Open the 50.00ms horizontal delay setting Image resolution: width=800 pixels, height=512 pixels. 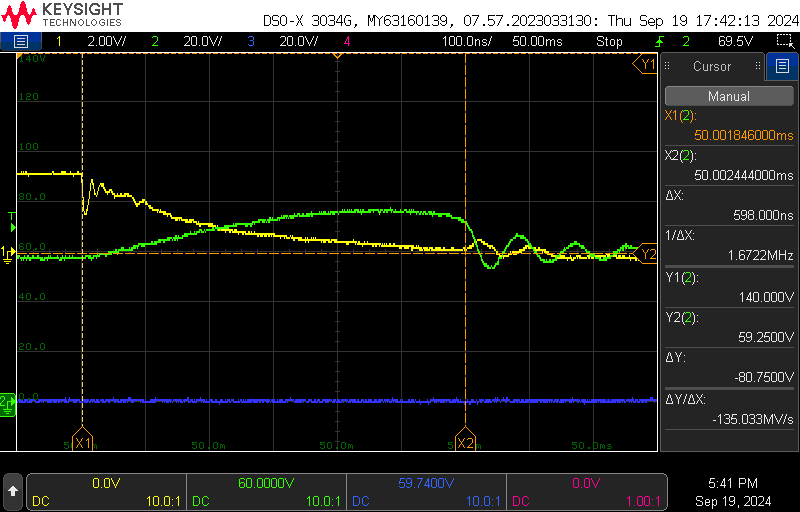pos(537,41)
